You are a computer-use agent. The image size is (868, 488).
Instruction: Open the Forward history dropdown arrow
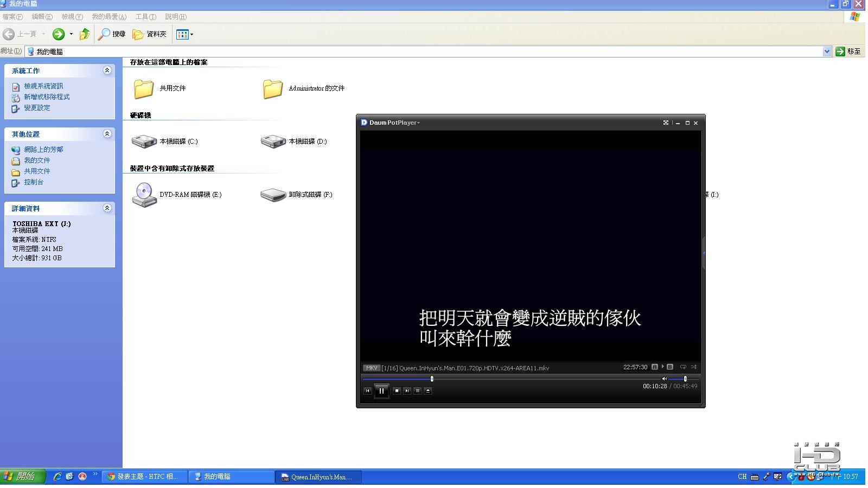(x=71, y=34)
